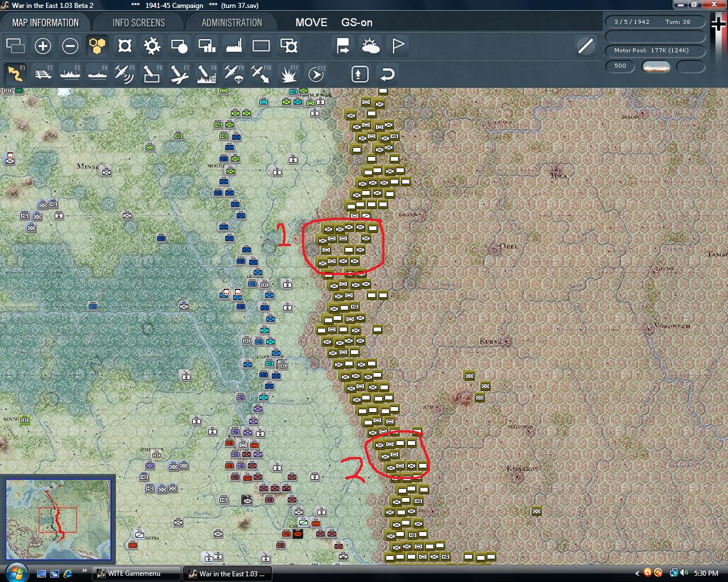Select Rail mode (F2)
The image size is (728, 582).
coord(43,74)
